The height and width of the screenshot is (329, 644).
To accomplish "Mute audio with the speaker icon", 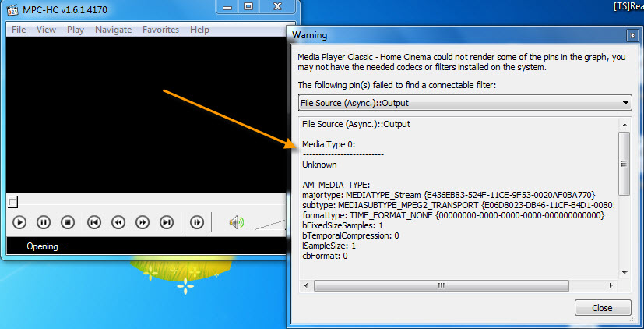I will pyautogui.click(x=236, y=222).
